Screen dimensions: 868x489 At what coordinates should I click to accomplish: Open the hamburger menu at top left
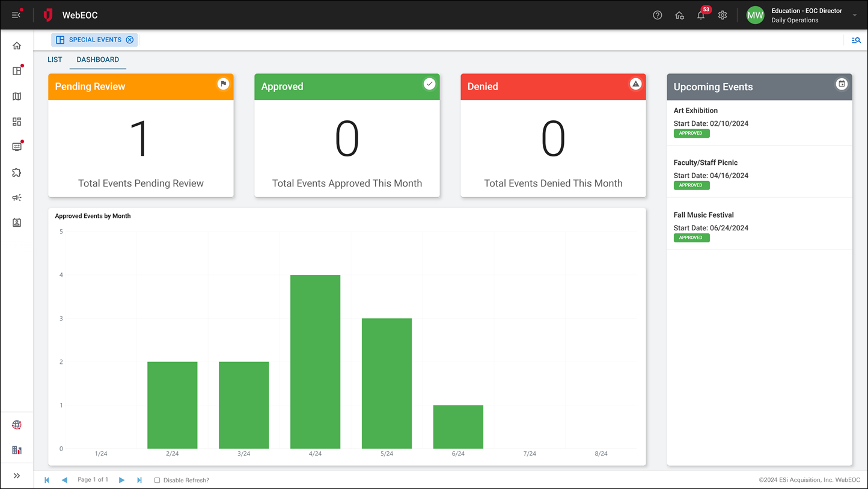coord(16,15)
